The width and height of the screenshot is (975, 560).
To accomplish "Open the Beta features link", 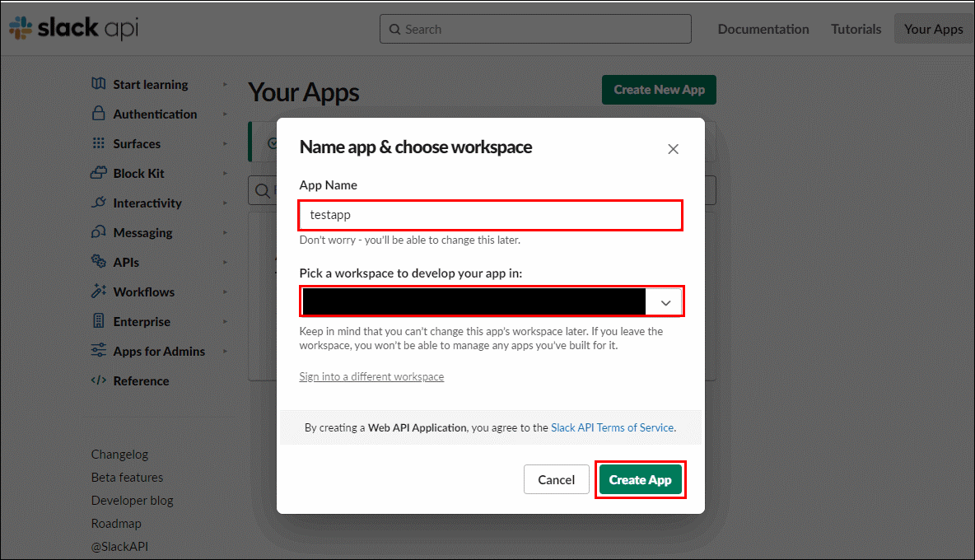I will [127, 478].
